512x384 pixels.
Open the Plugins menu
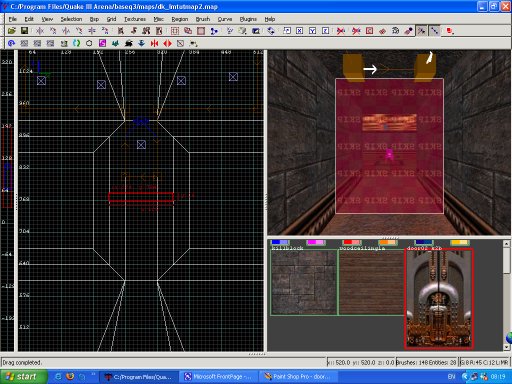(248, 19)
